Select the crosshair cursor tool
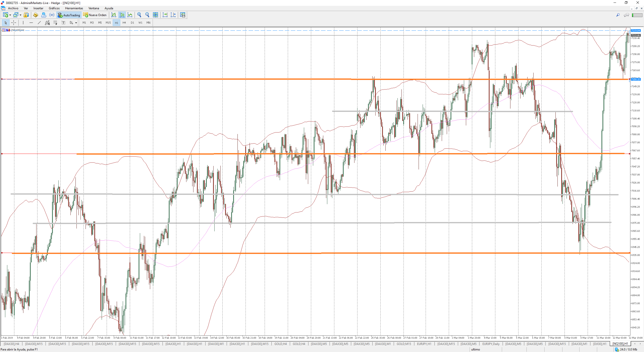This screenshot has width=644, height=352. (14, 23)
